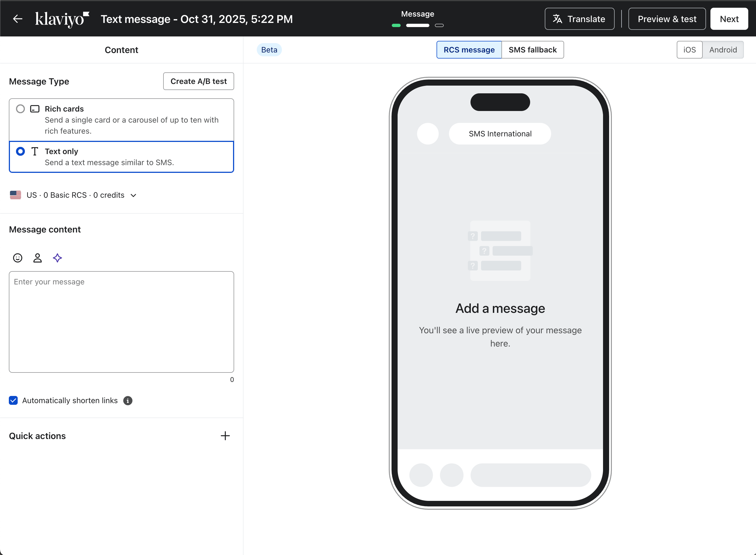Click the last step in Message progress bar
The width and height of the screenshot is (756, 555).
click(439, 25)
